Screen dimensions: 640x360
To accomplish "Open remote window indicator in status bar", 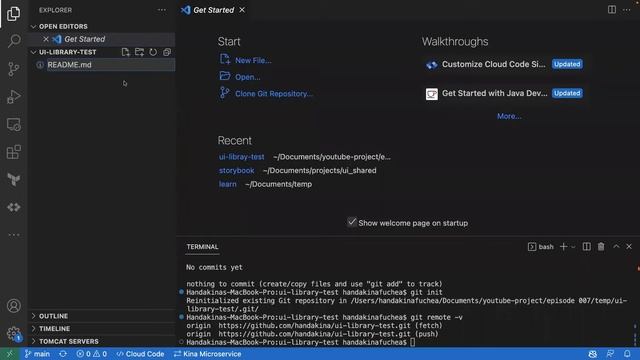I will (x=9, y=354).
